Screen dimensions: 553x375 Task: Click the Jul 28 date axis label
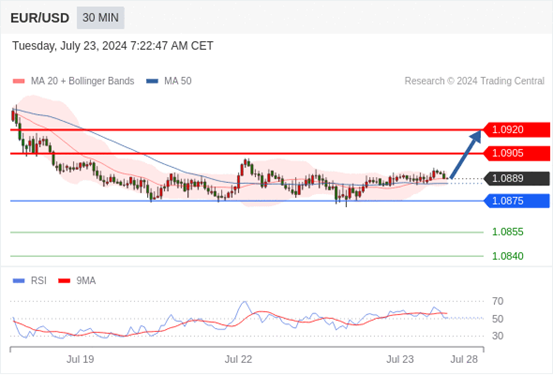click(464, 359)
